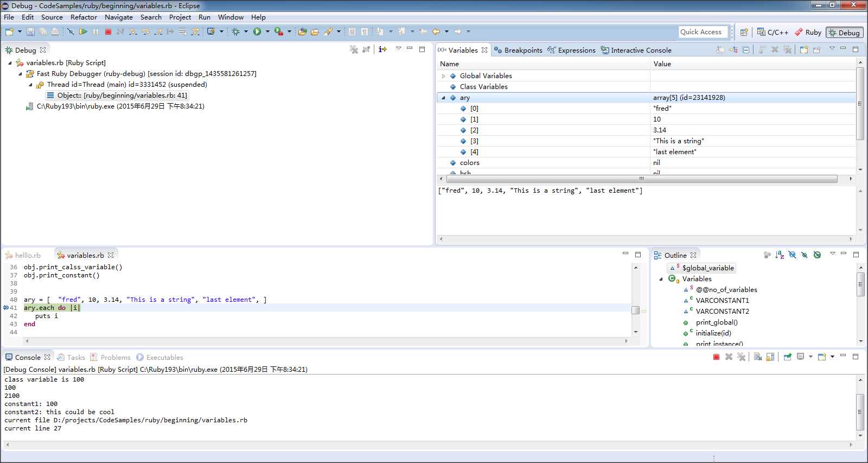Open the Run launch dropdown arrow
The height and width of the screenshot is (463, 868).
pyautogui.click(x=267, y=31)
